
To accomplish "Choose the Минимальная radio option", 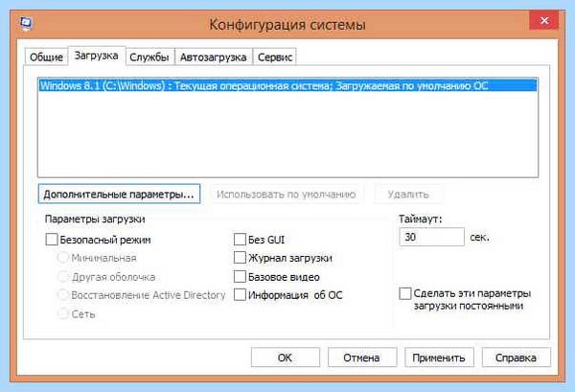I will pos(62,258).
